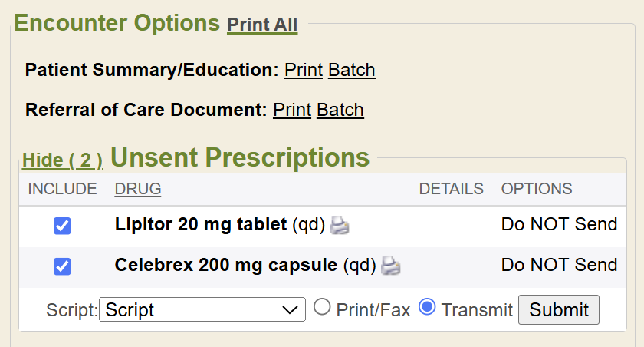Print the Patient Summary/Education

304,71
